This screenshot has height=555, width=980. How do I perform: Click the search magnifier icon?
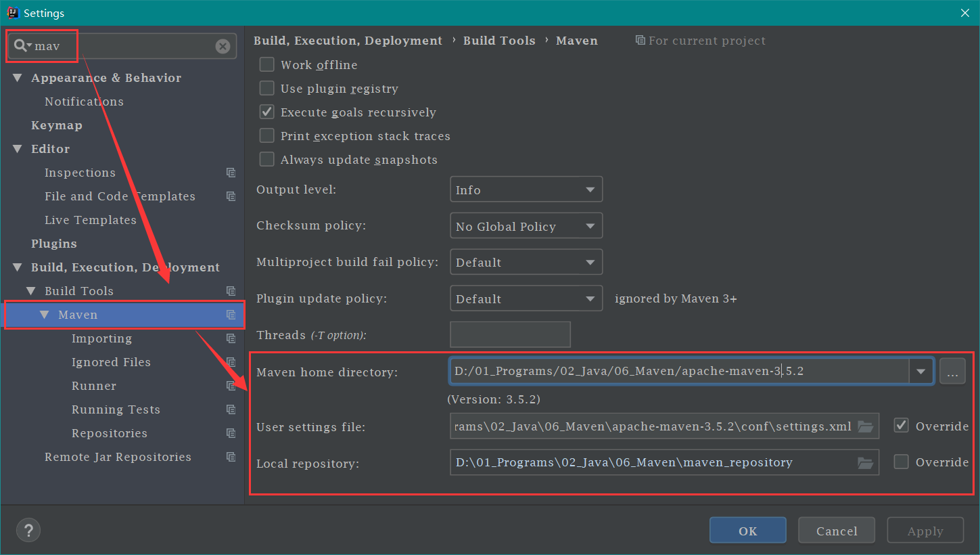coord(22,46)
